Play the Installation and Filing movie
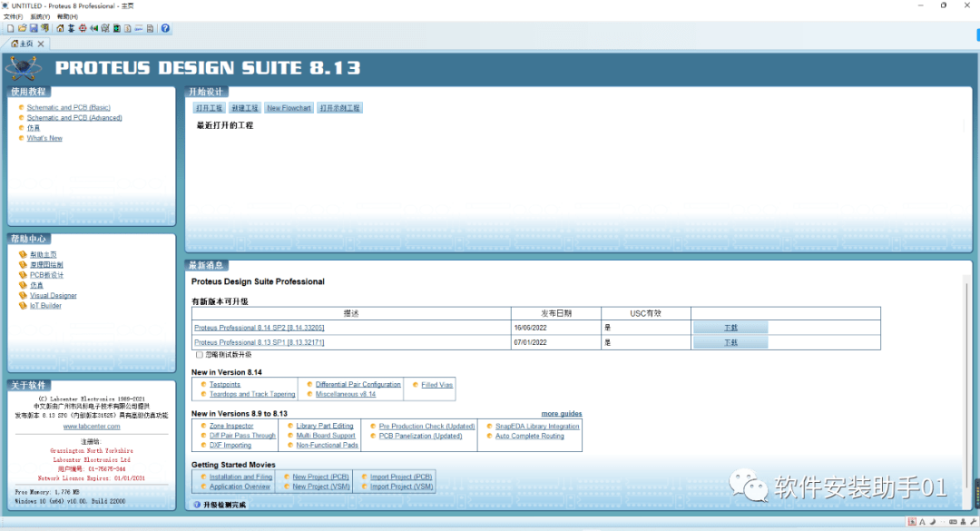 pyautogui.click(x=240, y=477)
